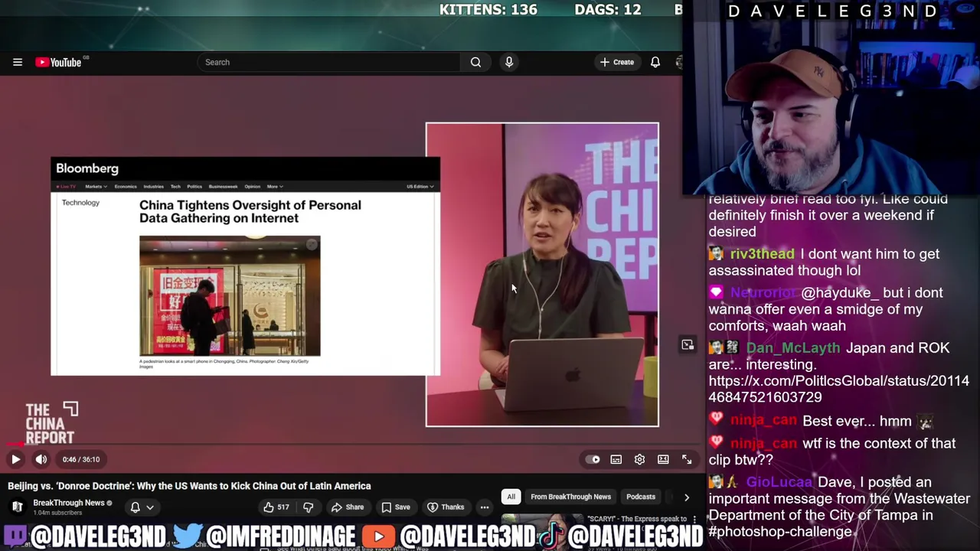Toggle the autoplay switch

[x=593, y=459]
